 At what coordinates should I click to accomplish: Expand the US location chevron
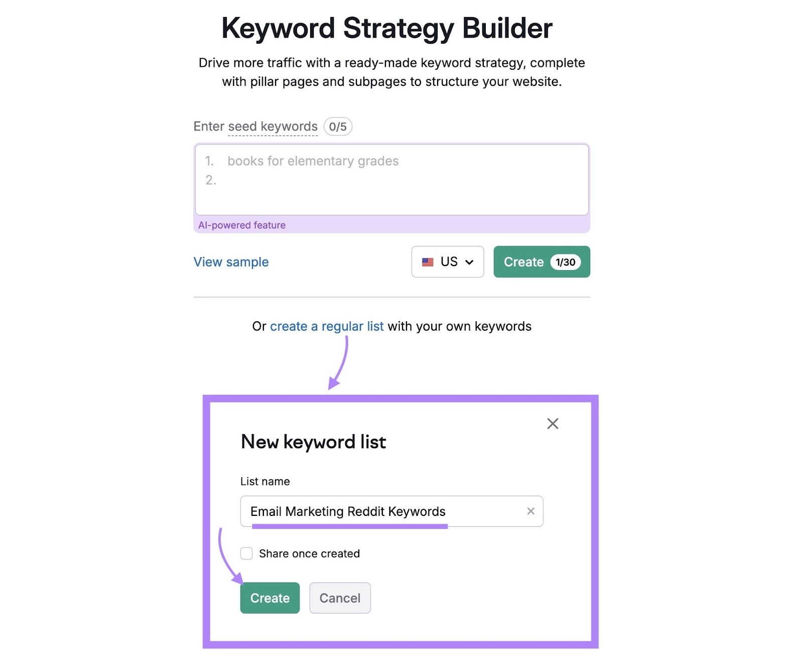(470, 261)
